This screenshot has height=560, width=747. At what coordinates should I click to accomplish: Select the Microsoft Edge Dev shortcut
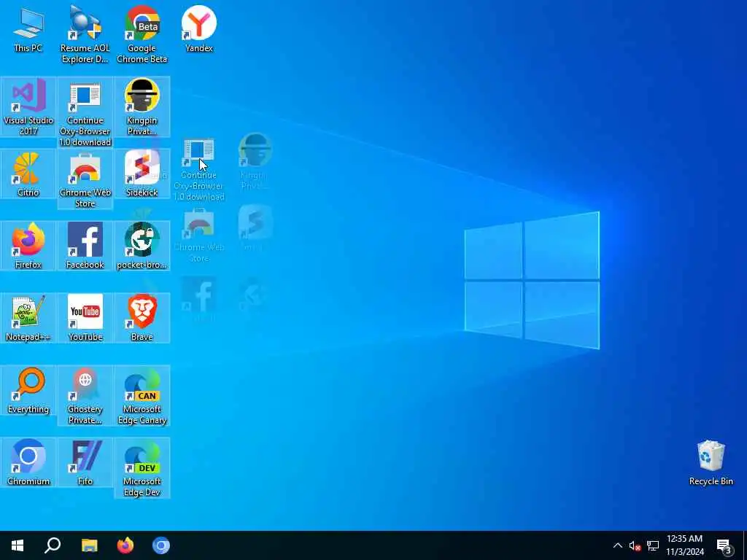click(x=142, y=467)
